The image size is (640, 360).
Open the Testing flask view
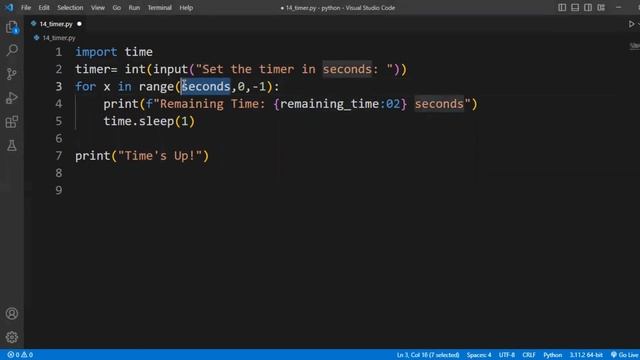pyautogui.click(x=12, y=145)
